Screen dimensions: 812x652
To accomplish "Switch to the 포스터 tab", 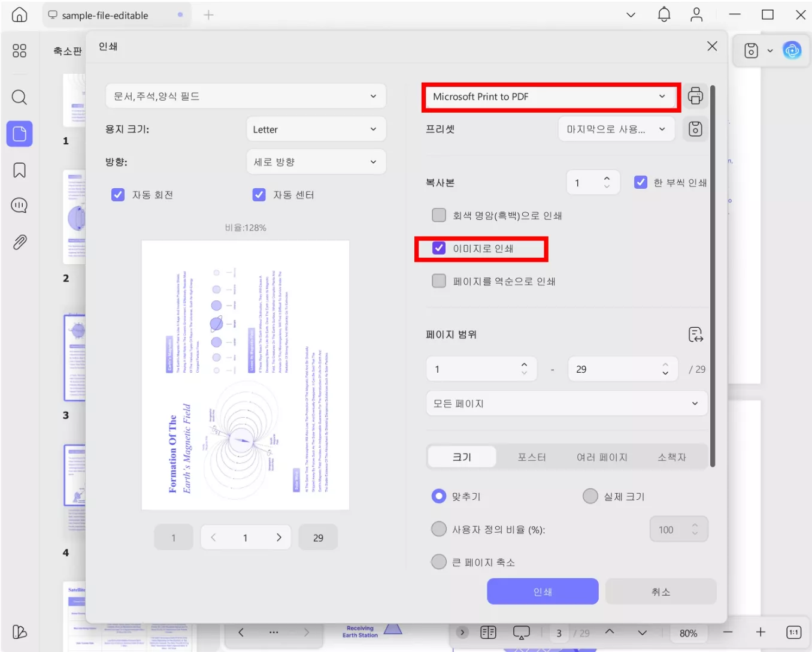I will [532, 457].
